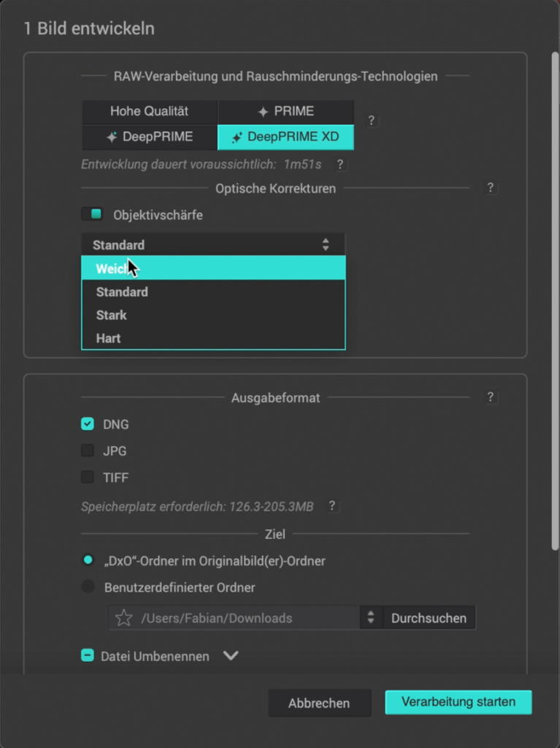The height and width of the screenshot is (748, 560).
Task: Open the folder path dropdown arrows
Action: 371,618
